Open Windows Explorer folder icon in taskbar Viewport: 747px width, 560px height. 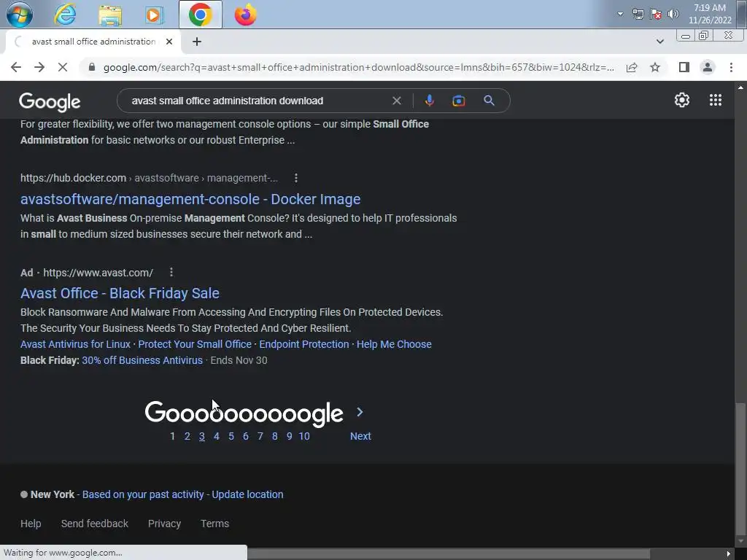[110, 15]
